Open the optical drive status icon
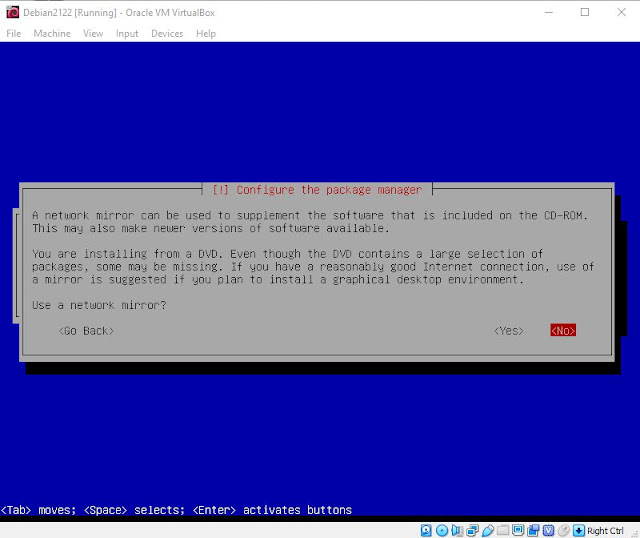This screenshot has width=640, height=538. pos(442,530)
